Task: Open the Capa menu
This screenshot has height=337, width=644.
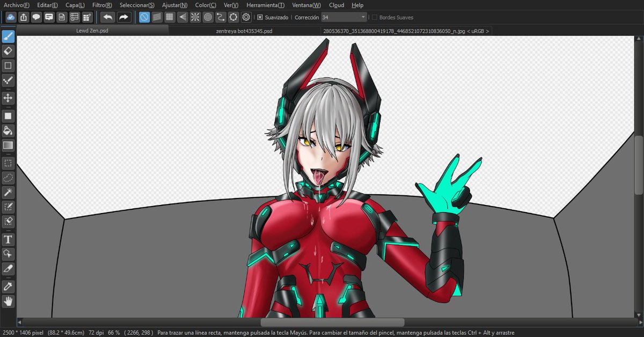Action: coord(75,5)
